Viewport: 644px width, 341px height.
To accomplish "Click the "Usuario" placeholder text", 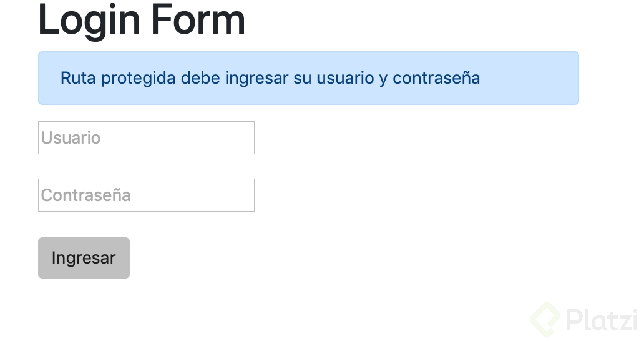I will tap(71, 137).
